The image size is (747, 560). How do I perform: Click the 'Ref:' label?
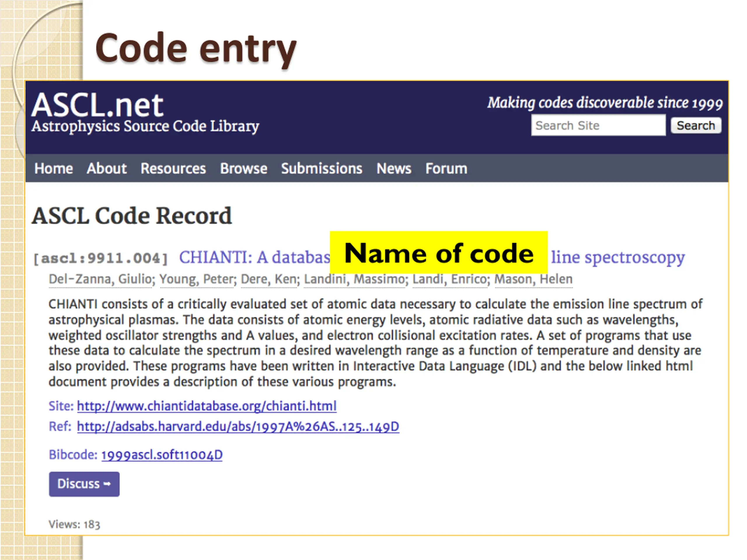tap(60, 427)
